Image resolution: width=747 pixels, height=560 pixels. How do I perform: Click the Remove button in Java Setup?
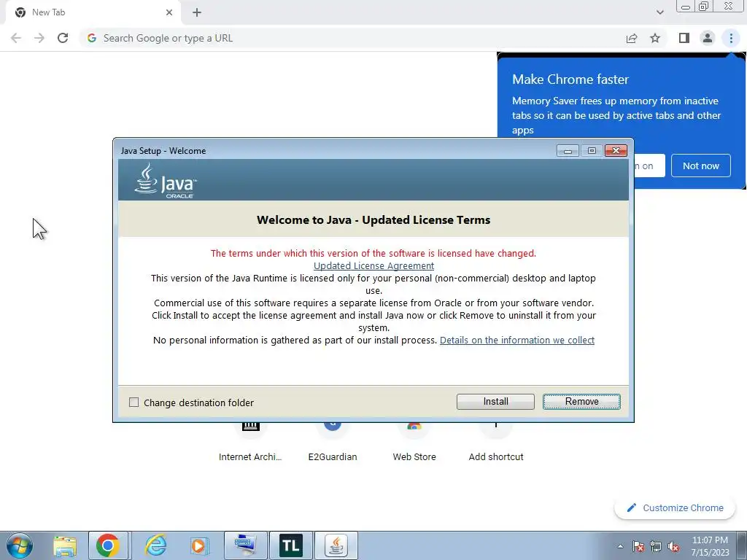(x=581, y=402)
